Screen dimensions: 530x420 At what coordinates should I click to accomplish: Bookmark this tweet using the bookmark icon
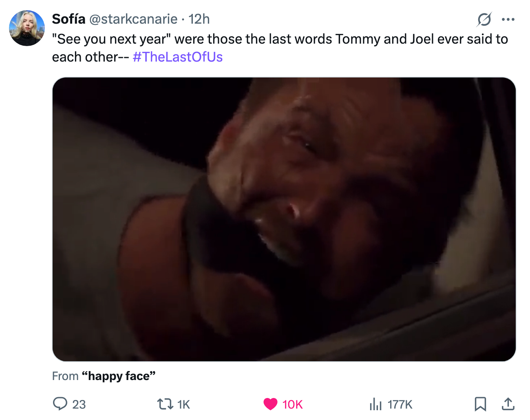coord(480,405)
